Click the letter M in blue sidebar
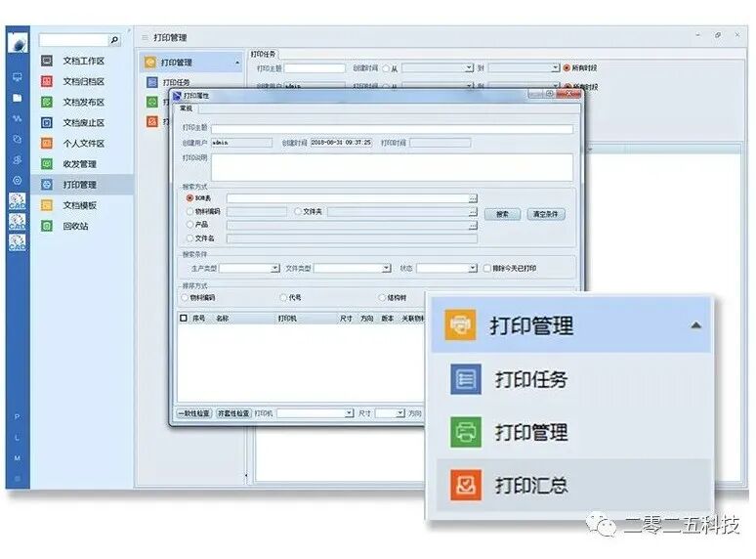The width and height of the screenshot is (756, 559). point(18,457)
